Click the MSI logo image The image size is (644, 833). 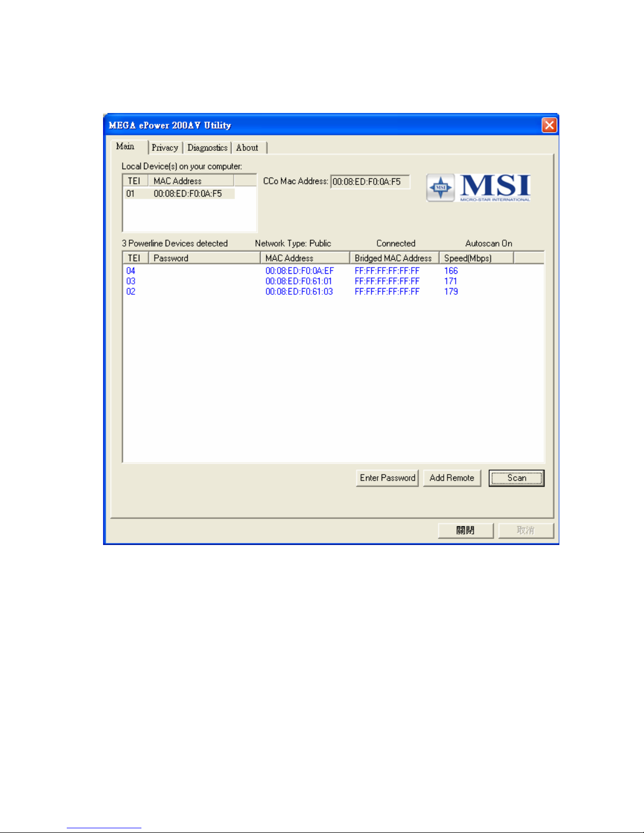(x=478, y=188)
